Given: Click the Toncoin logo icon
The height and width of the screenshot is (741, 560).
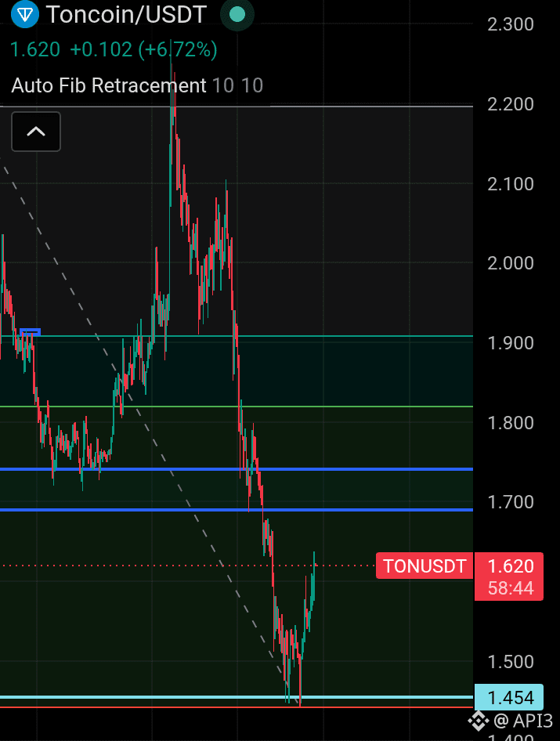Looking at the screenshot, I should [24, 15].
